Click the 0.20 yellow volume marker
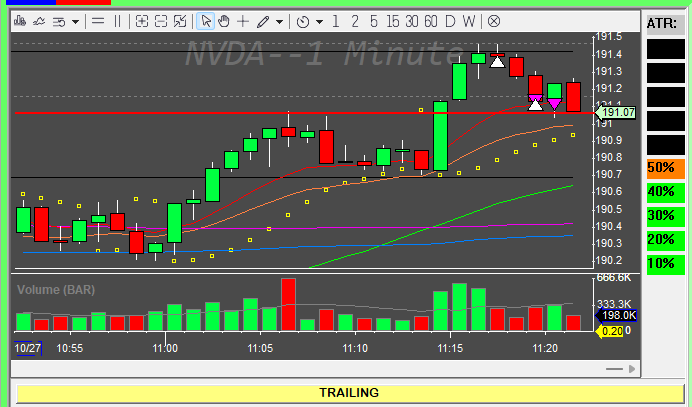Screen dimensions: 692x407 (610, 331)
